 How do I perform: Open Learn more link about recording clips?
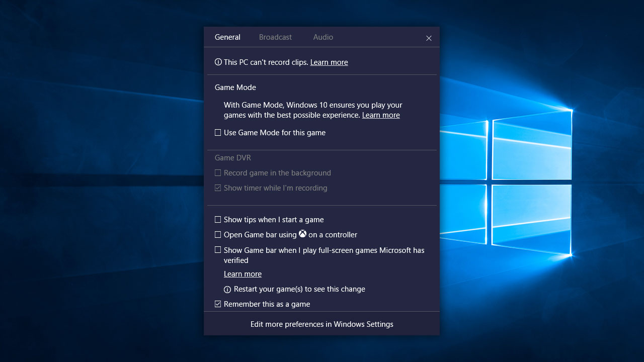click(329, 62)
